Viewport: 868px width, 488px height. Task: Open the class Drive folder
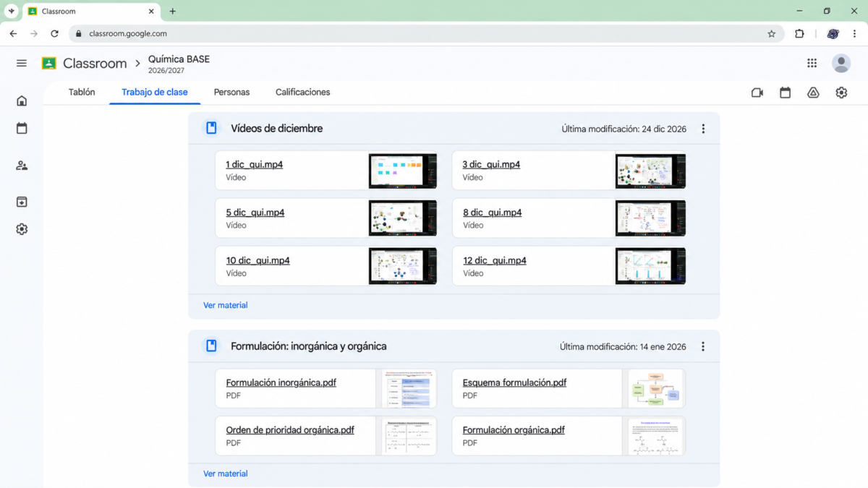(x=813, y=93)
